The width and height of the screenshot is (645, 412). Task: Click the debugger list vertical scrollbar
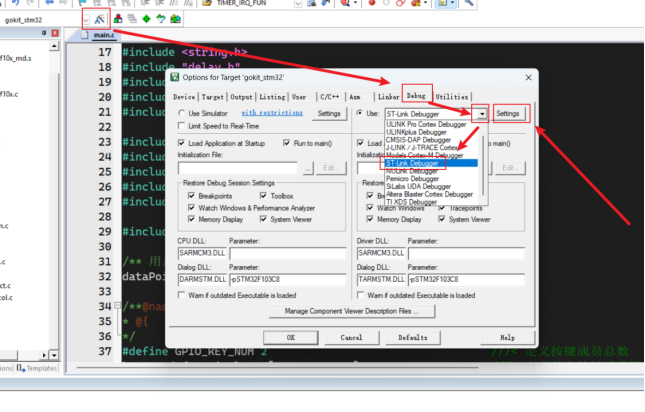click(484, 164)
